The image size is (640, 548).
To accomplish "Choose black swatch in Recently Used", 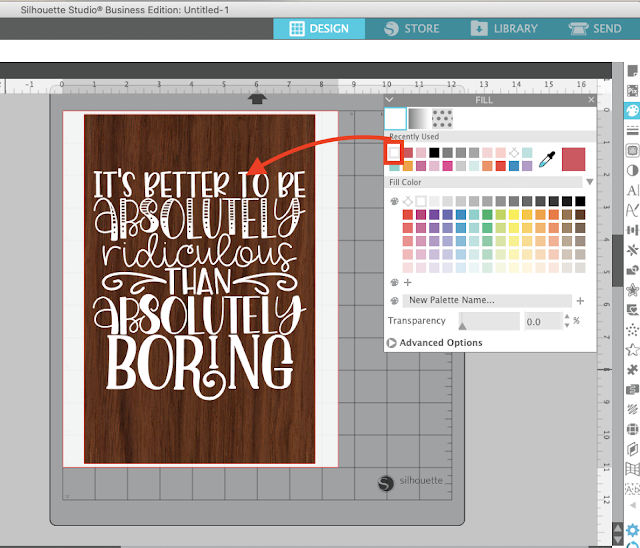I will coord(434,153).
